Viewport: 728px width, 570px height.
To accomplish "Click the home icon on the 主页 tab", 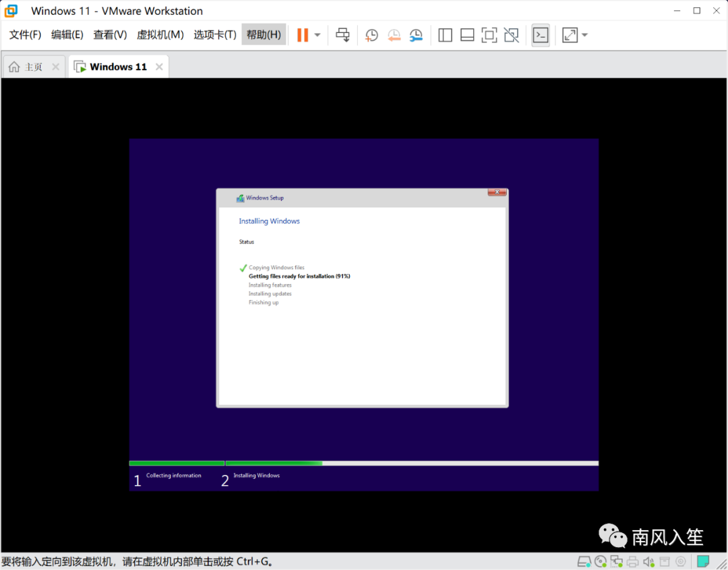I will tap(14, 67).
